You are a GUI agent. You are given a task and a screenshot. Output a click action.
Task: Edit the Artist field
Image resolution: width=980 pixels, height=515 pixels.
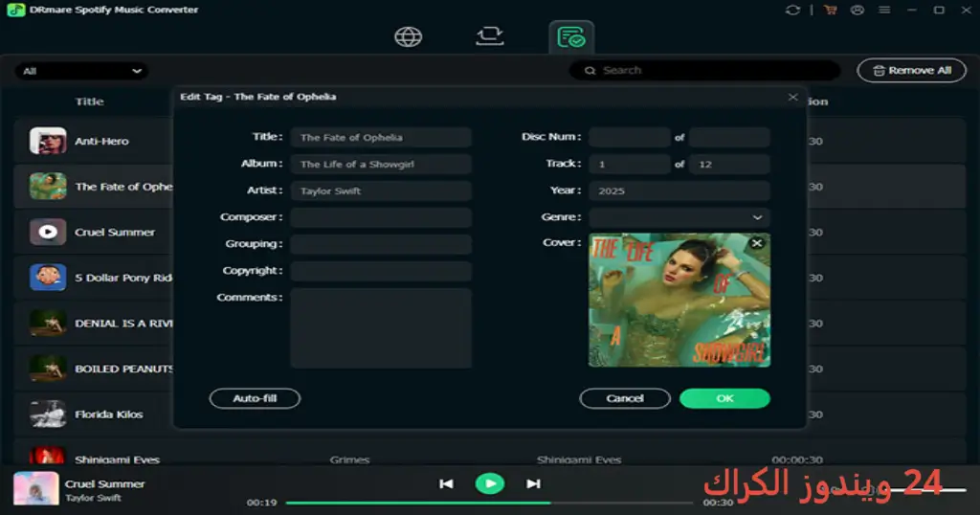pos(381,191)
